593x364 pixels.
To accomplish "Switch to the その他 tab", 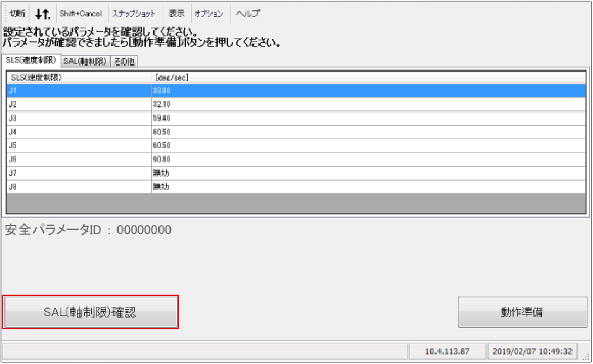I will tap(124, 61).
